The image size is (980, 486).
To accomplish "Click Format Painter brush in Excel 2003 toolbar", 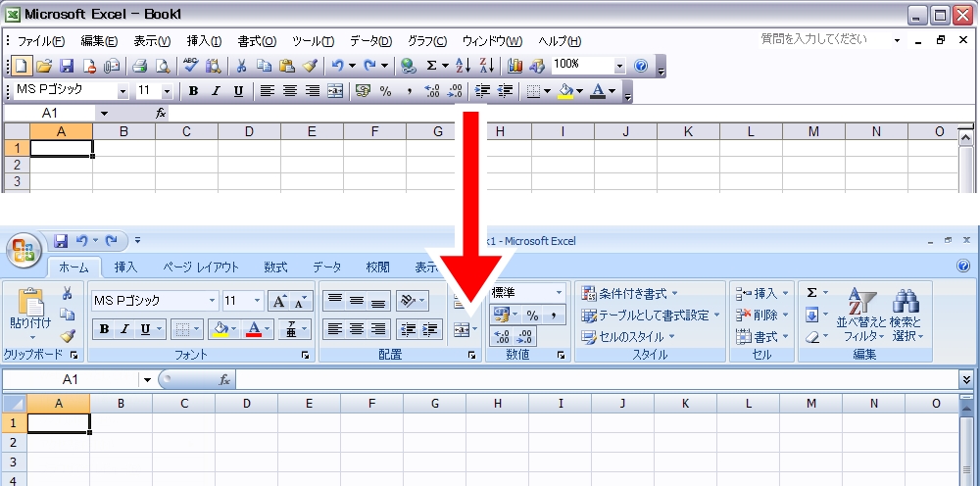I will point(310,65).
